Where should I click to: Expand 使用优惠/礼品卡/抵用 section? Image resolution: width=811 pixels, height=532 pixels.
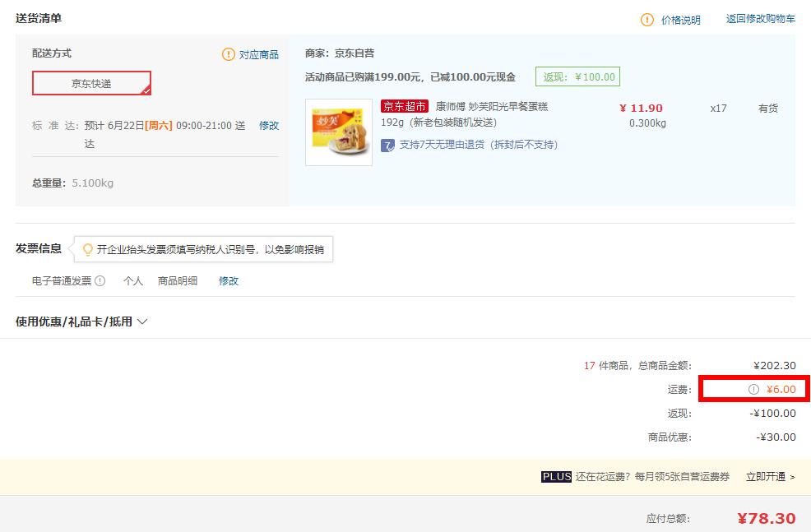click(81, 322)
